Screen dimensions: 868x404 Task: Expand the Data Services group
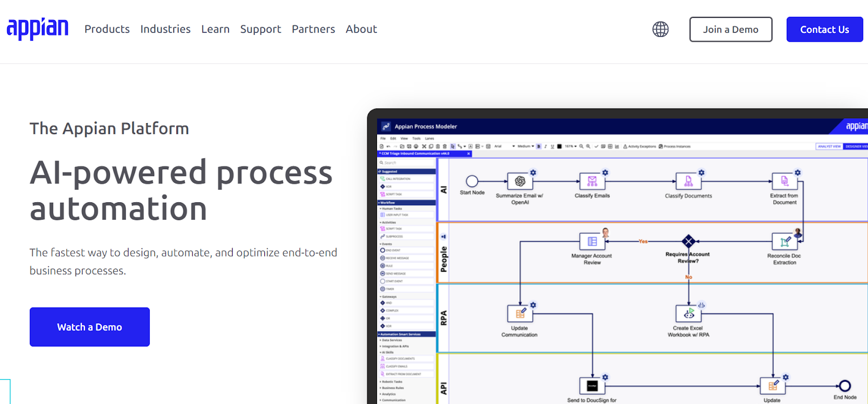[x=392, y=340]
